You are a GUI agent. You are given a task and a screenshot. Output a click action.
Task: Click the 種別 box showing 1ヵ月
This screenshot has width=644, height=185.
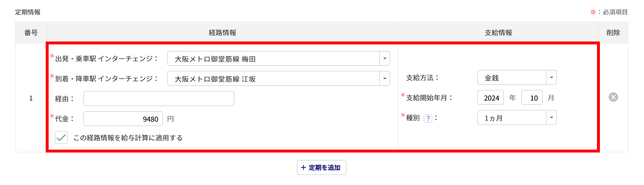[512, 118]
